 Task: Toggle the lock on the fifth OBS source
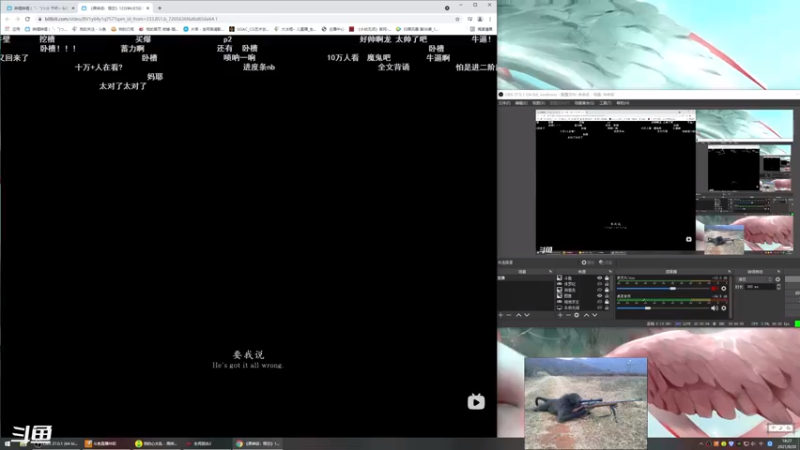[x=607, y=302]
